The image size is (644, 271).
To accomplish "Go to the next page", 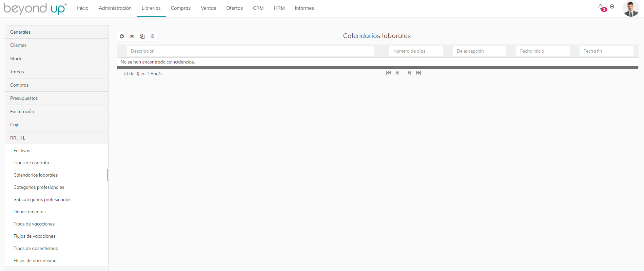I will pyautogui.click(x=409, y=73).
